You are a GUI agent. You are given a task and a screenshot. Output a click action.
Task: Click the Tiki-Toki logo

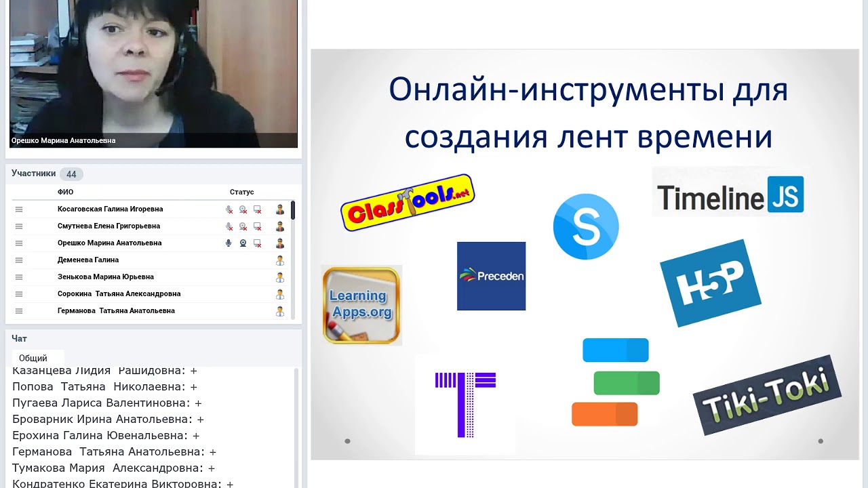pyautogui.click(x=767, y=394)
